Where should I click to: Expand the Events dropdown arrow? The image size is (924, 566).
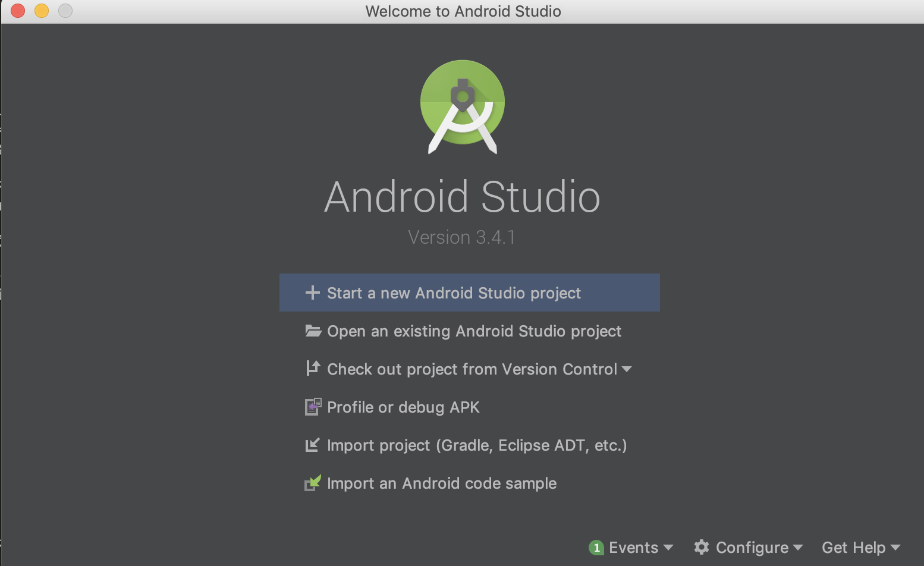click(x=668, y=548)
